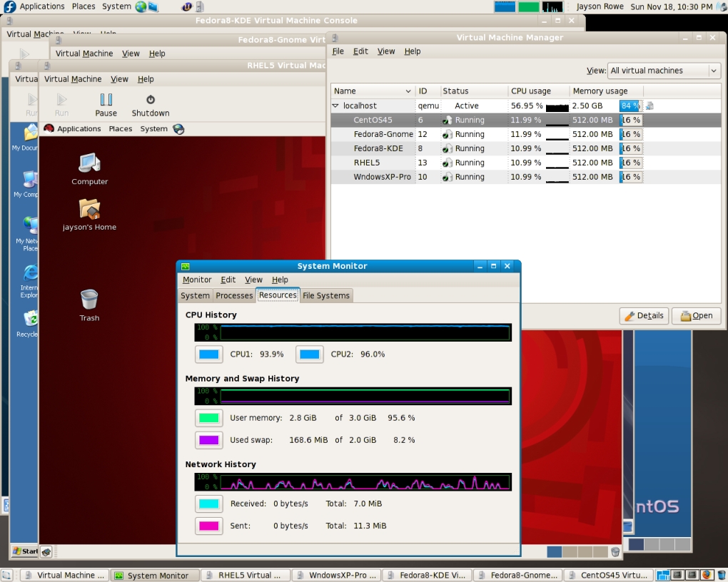This screenshot has width=728, height=582.
Task: Click the Received cyan color swatch
Action: click(x=209, y=504)
